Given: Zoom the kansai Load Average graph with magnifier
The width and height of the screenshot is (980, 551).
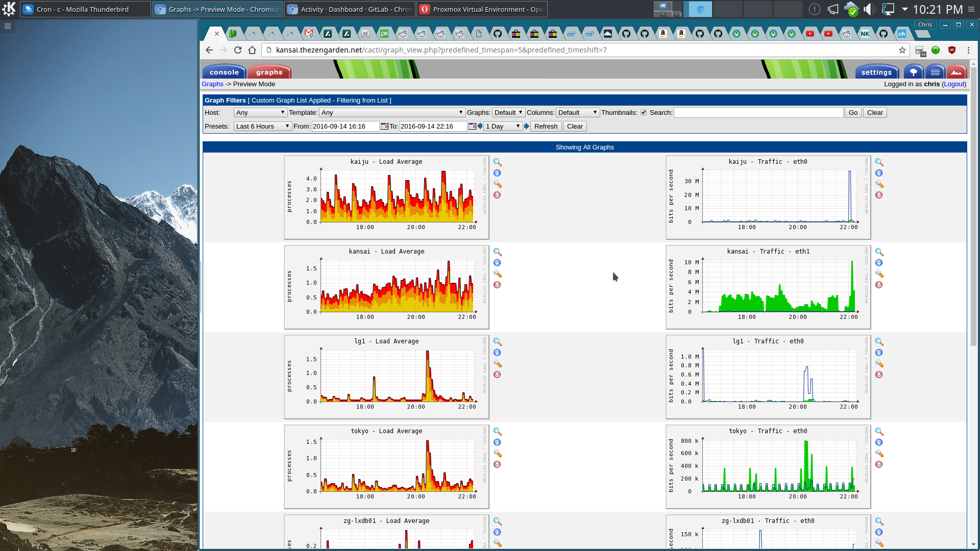Looking at the screenshot, I should coord(497,252).
